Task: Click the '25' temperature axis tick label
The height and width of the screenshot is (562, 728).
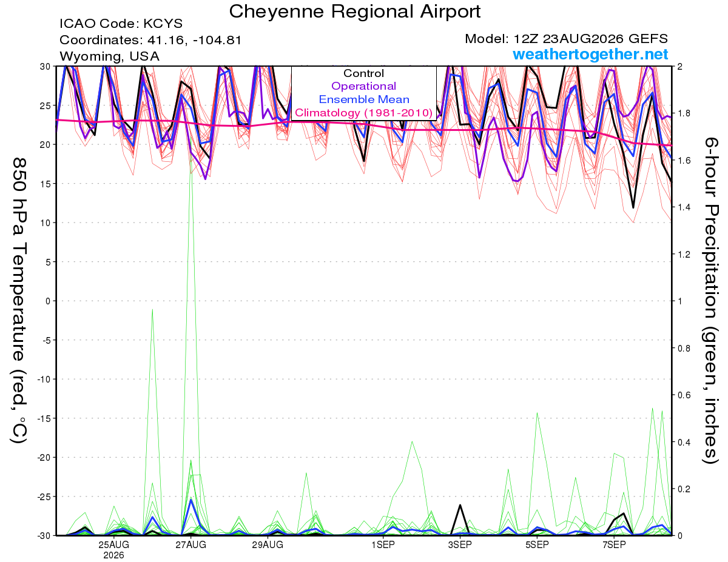Action: tap(46, 105)
